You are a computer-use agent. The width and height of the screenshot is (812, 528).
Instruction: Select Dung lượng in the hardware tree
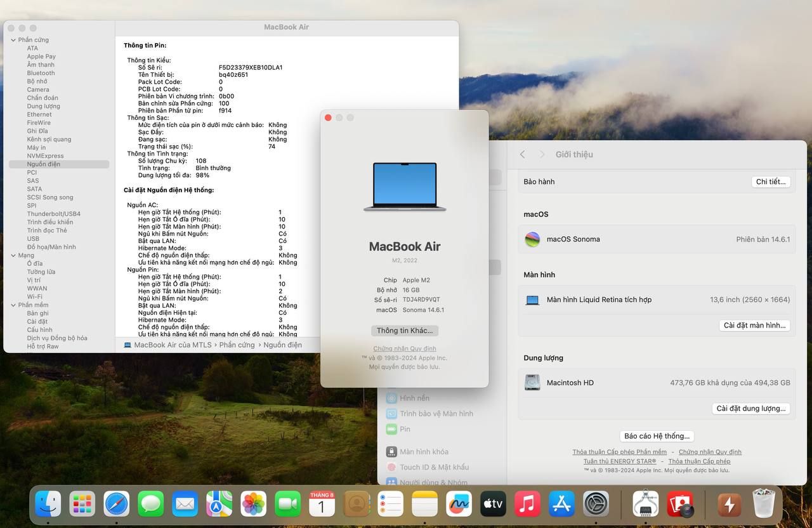point(43,106)
